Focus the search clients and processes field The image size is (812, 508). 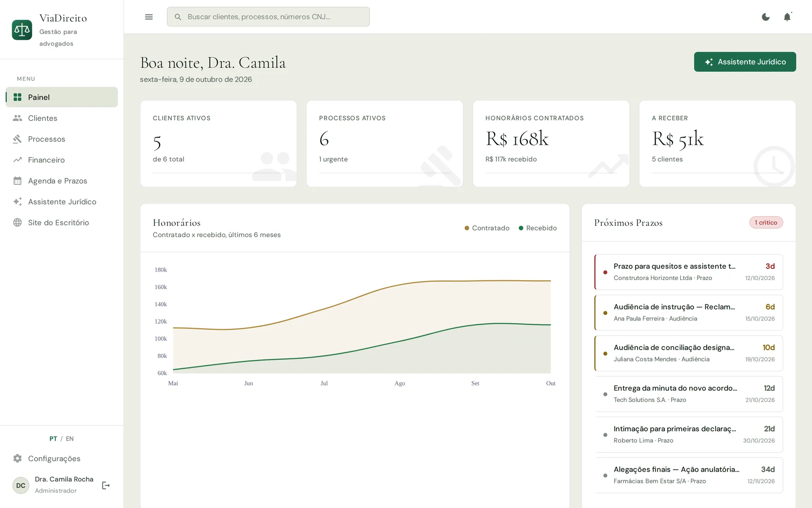click(268, 17)
